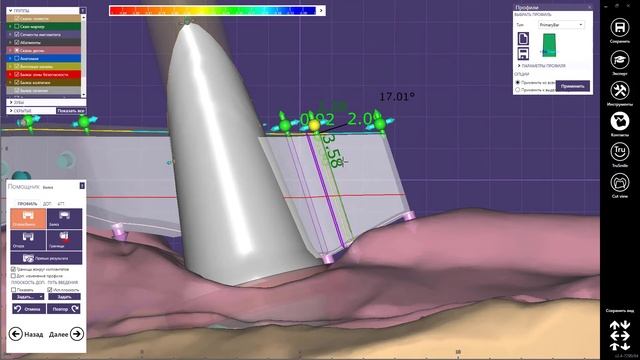Toggle the Анатомия group checkbox
Image resolution: width=640 pixels, height=360 pixels.
click(17, 58)
